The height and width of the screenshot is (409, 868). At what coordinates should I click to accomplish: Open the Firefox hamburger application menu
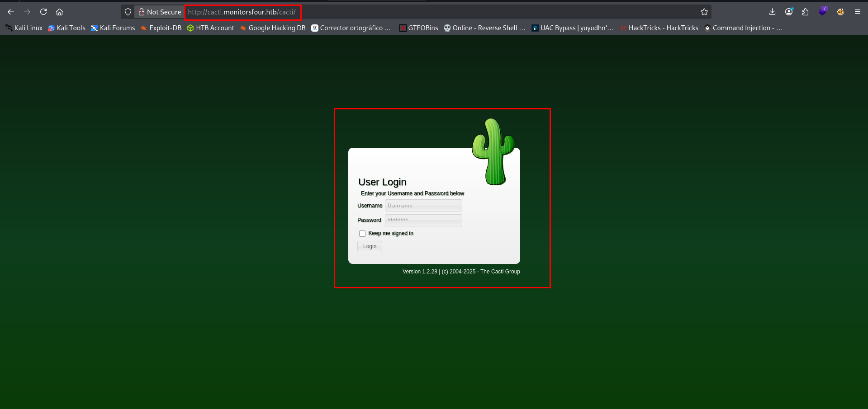[x=857, y=12]
